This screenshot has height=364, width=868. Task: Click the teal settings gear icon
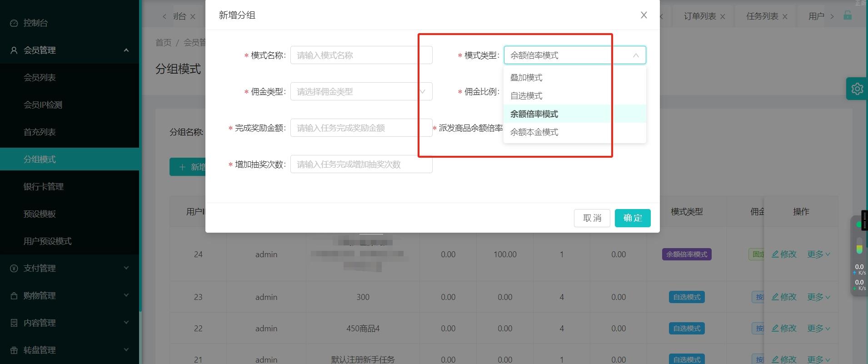pos(857,89)
